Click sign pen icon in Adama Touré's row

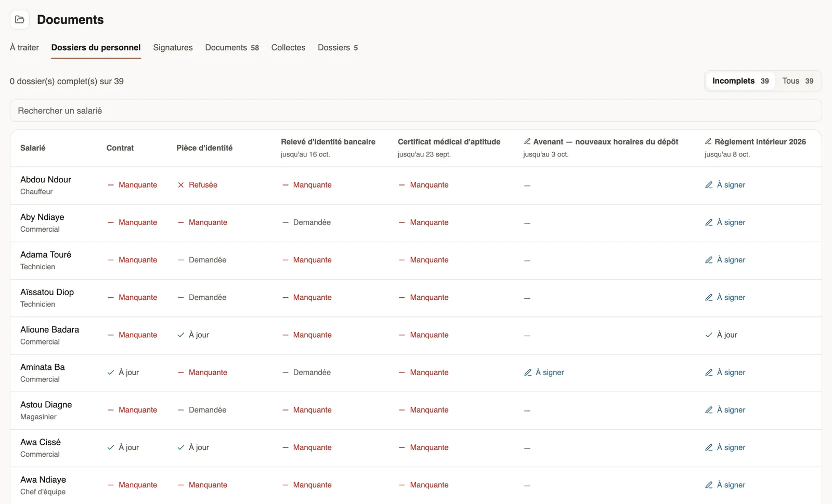click(x=709, y=260)
